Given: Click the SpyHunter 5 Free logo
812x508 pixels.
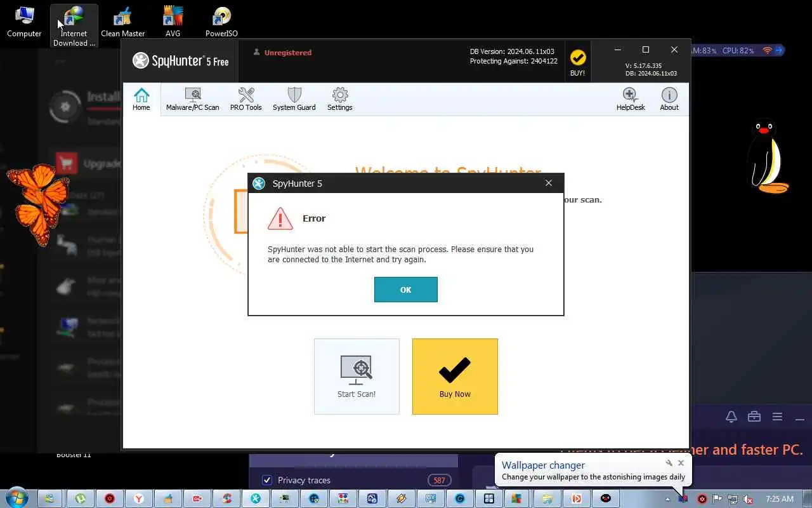Looking at the screenshot, I should click(181, 61).
